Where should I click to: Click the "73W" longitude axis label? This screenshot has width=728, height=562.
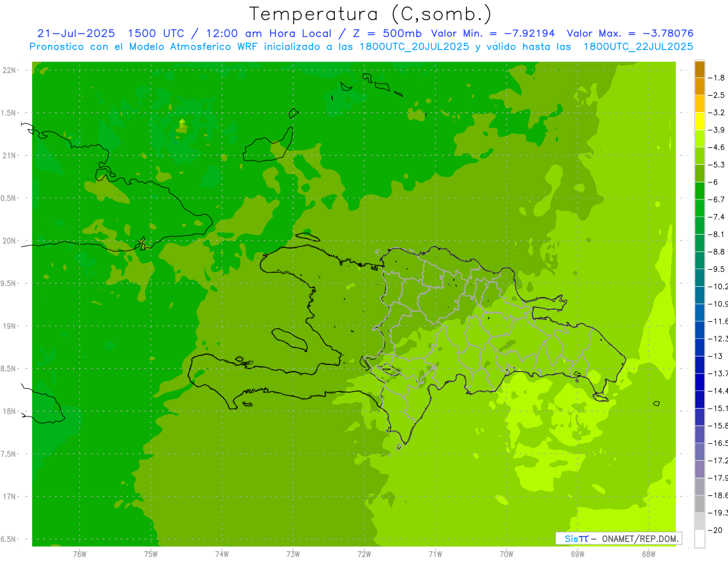[293, 554]
